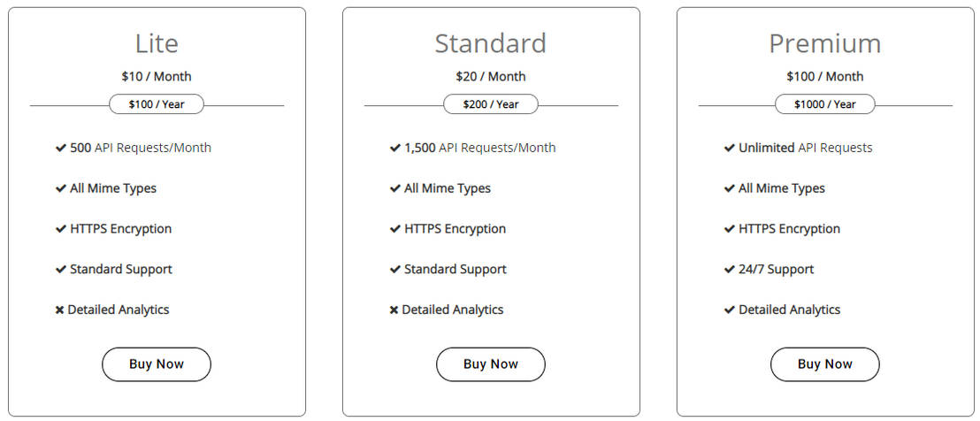Screen dimensions: 980x421
Task: Click the $20 / Month price text
Action: coord(491,77)
